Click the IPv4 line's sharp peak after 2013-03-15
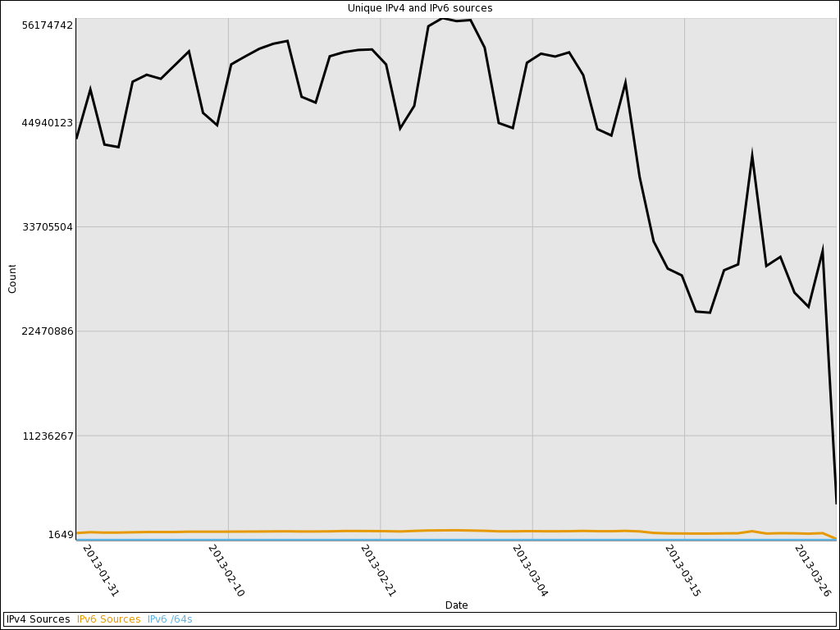Image resolution: width=840 pixels, height=630 pixels. point(751,156)
